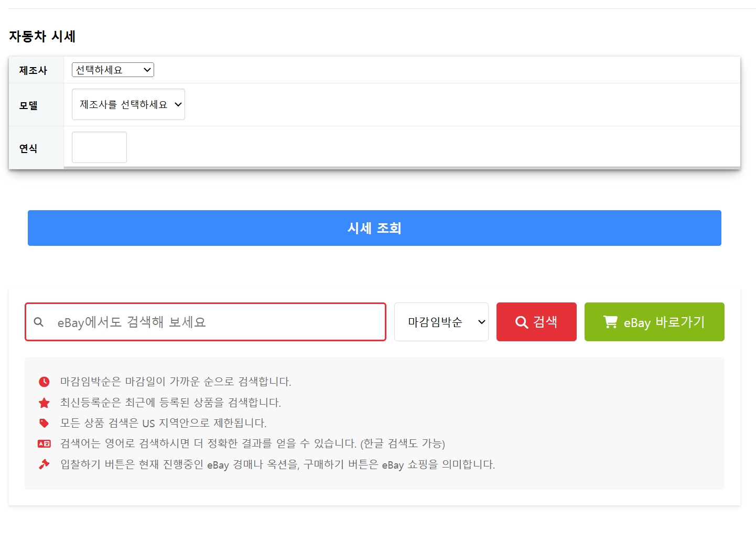This screenshot has width=756, height=553.
Task: Click the red tag icon in the info list
Action: [x=44, y=423]
